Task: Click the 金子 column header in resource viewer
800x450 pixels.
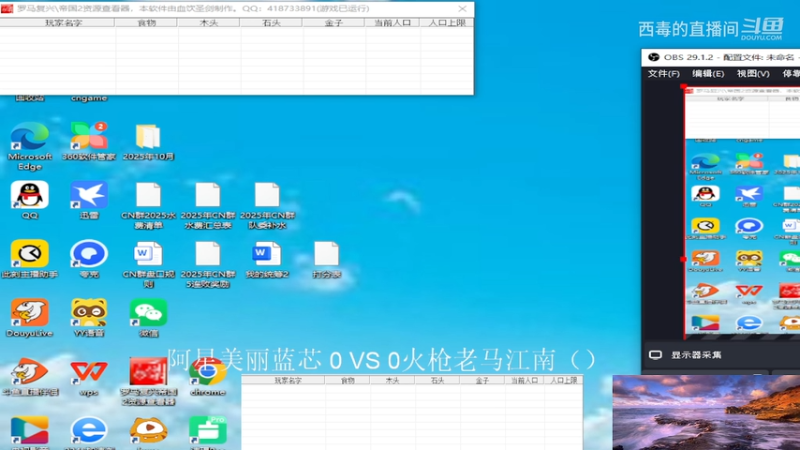Action: 334,22
